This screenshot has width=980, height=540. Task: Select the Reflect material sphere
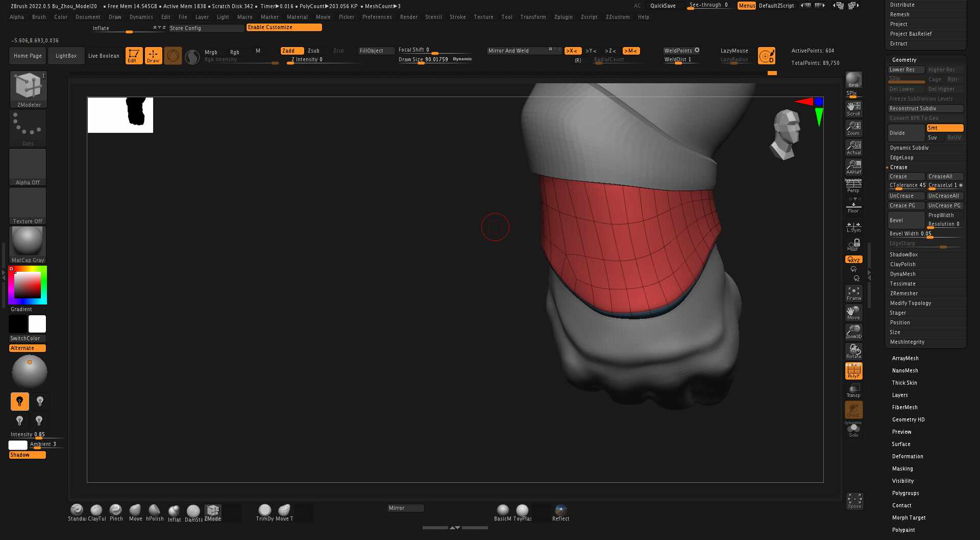click(x=560, y=512)
